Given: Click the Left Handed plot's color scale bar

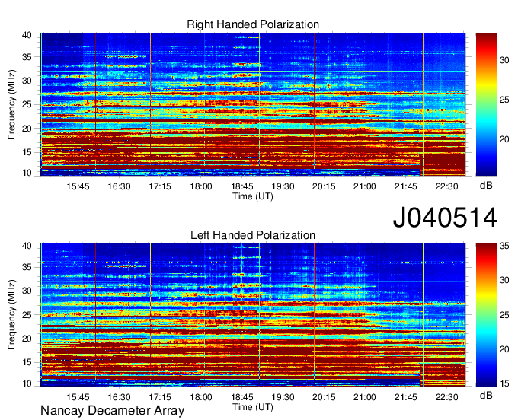Looking at the screenshot, I should tap(486, 315).
